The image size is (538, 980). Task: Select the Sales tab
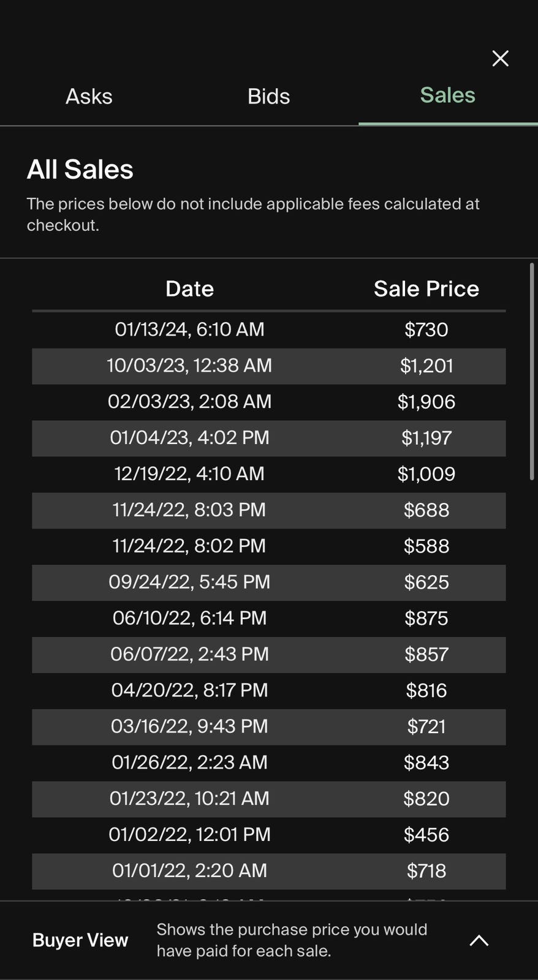pyautogui.click(x=447, y=96)
